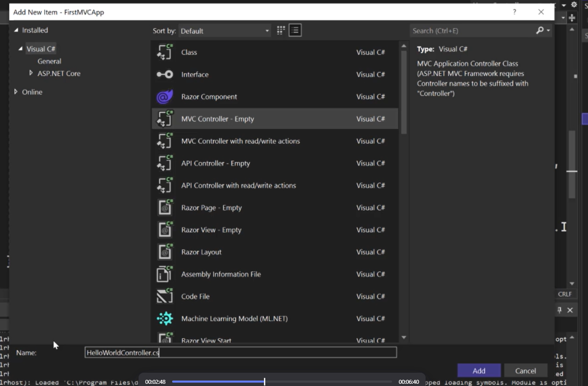
Task: Select the General category under Visual C#
Action: (49, 61)
